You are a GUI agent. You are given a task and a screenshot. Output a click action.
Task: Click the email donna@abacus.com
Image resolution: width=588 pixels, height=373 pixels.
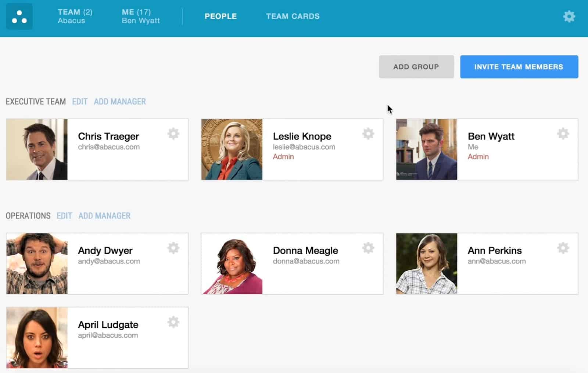coord(306,261)
